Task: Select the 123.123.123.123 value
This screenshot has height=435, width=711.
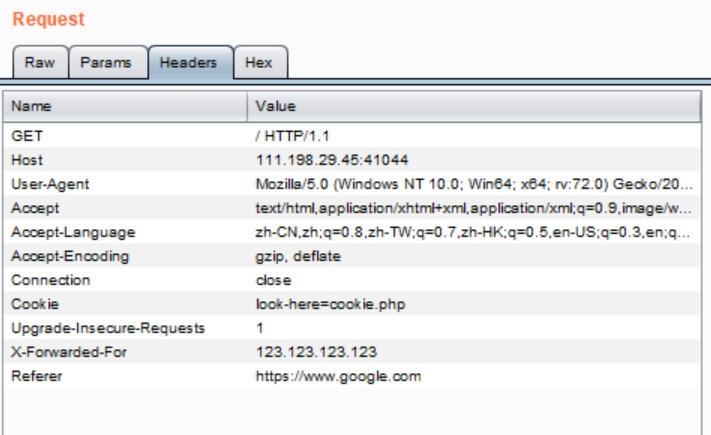Action: click(474, 352)
